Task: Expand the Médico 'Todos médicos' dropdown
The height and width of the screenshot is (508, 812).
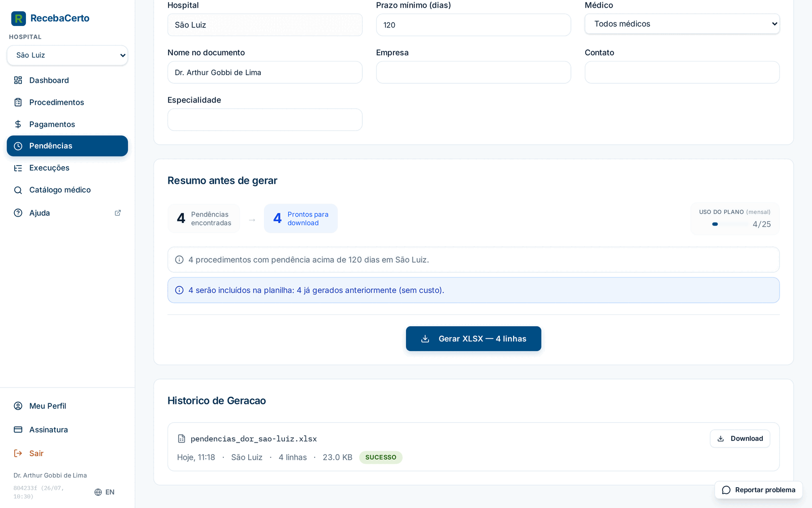Action: click(x=682, y=24)
